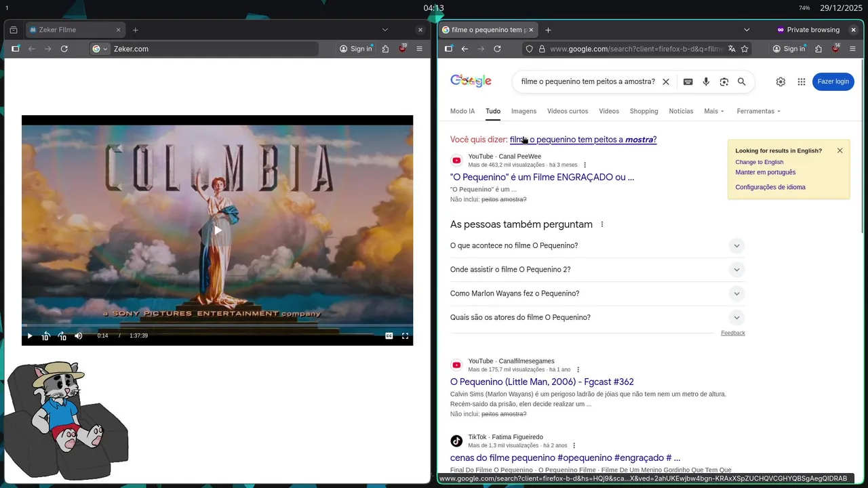Search by image with Google Lens

(724, 81)
